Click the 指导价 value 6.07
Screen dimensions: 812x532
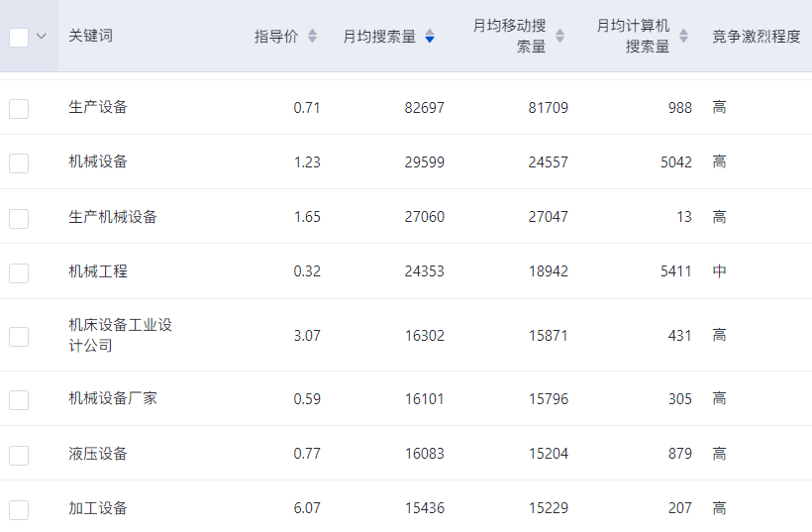tap(307, 508)
